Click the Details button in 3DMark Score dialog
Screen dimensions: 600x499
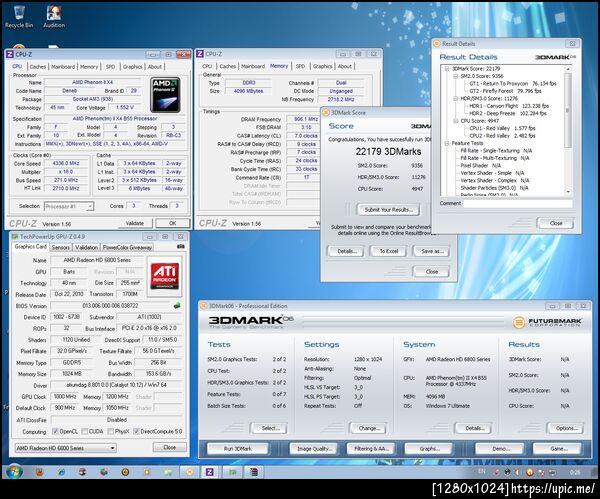346,251
